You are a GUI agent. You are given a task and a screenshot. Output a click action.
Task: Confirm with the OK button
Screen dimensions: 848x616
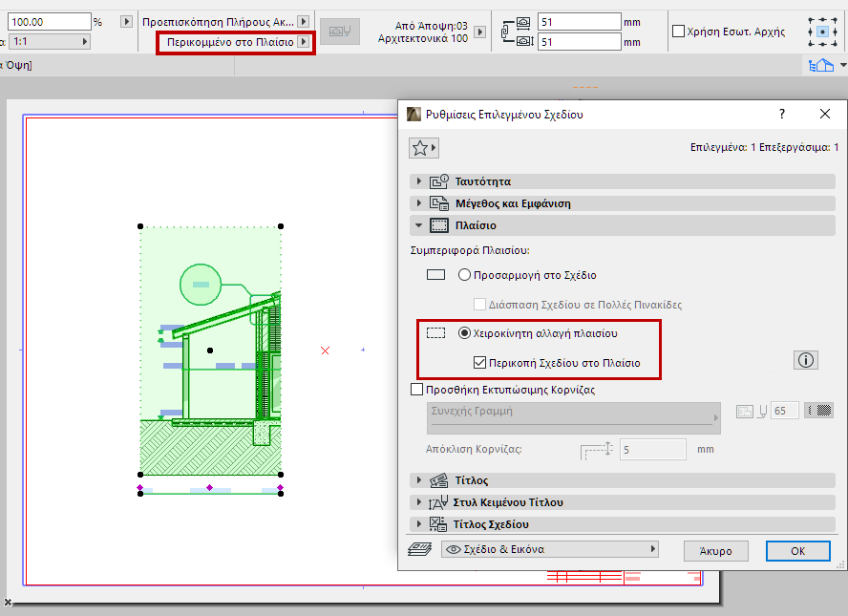(798, 551)
